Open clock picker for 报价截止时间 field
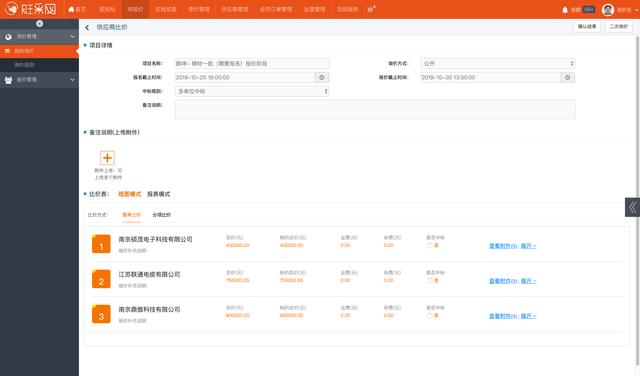 (x=567, y=77)
